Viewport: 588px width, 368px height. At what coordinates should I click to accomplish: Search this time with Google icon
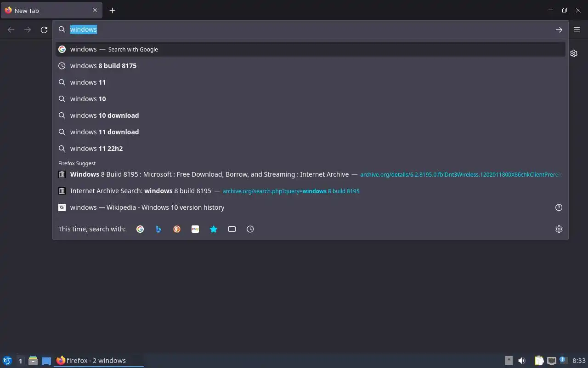140,229
